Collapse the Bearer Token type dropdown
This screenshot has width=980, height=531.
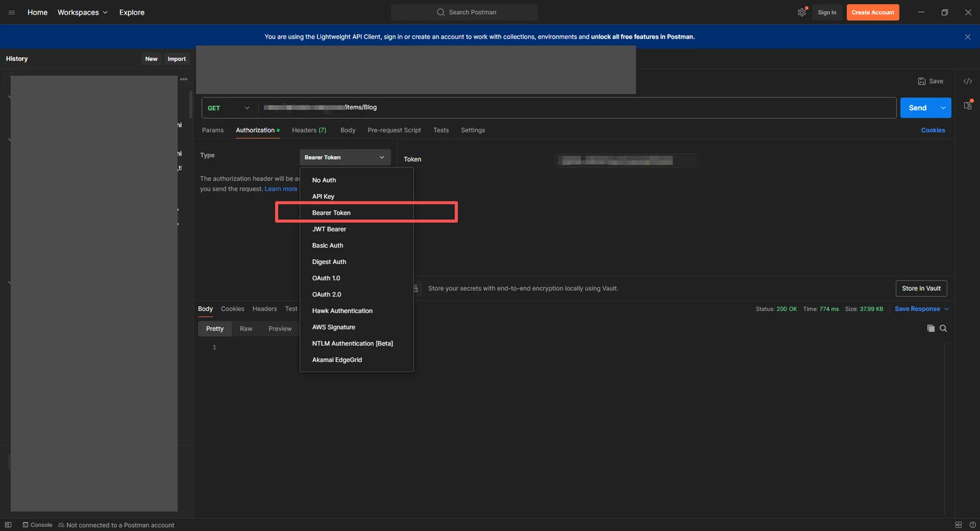[x=345, y=157]
